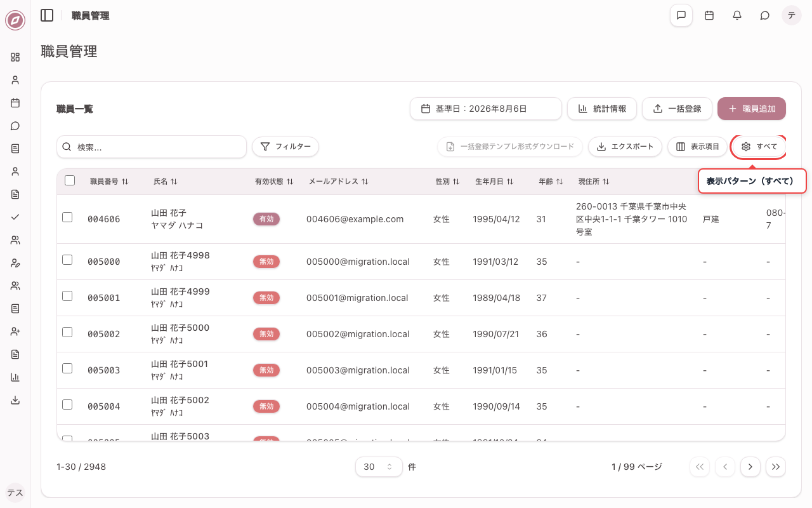812x508 pixels.
Task: Check the row checkbox for 005003
Action: click(x=67, y=368)
